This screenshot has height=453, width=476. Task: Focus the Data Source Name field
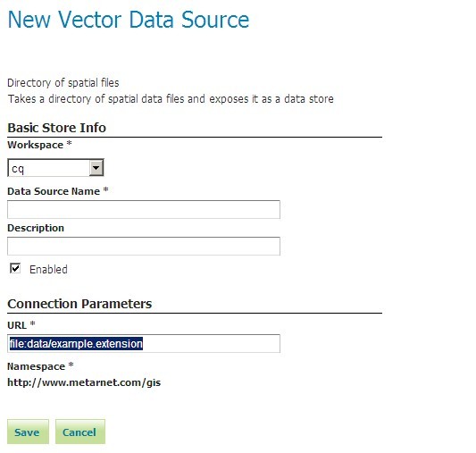pyautogui.click(x=144, y=209)
